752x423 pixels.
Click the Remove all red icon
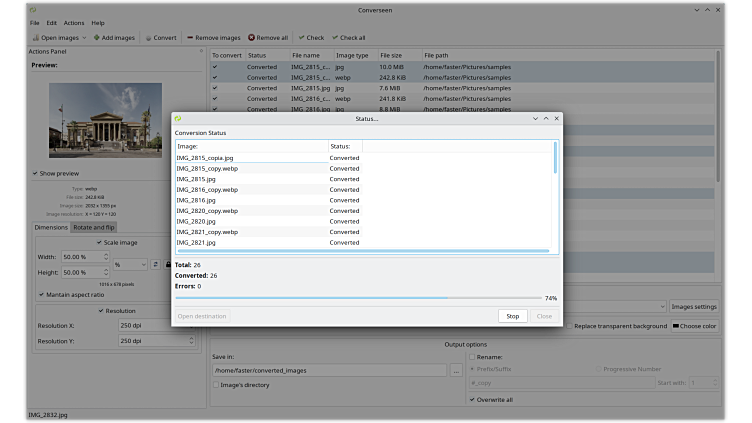(251, 38)
